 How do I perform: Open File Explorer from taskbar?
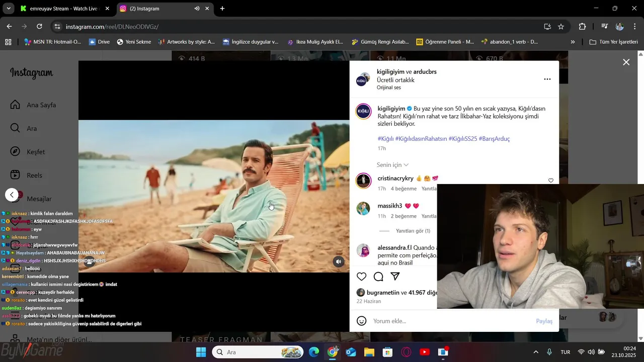click(x=369, y=352)
